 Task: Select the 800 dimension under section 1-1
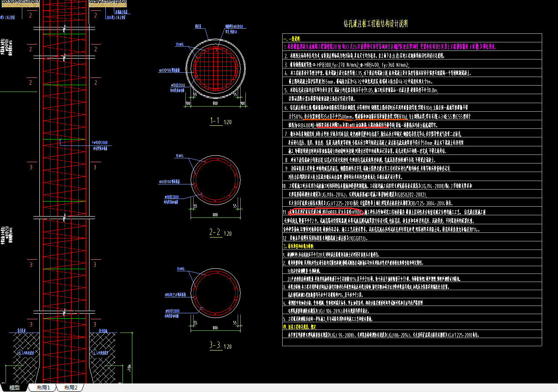(x=215, y=104)
